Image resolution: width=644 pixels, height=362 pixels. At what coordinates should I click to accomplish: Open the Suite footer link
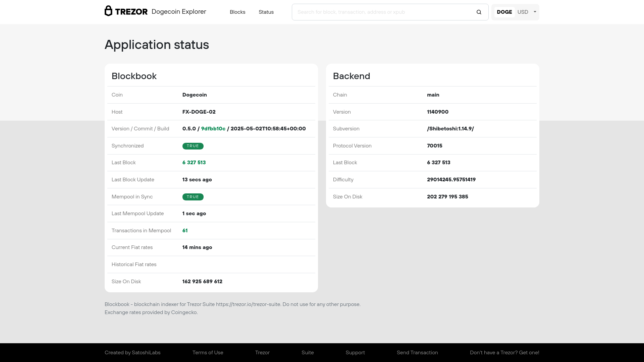click(308, 353)
